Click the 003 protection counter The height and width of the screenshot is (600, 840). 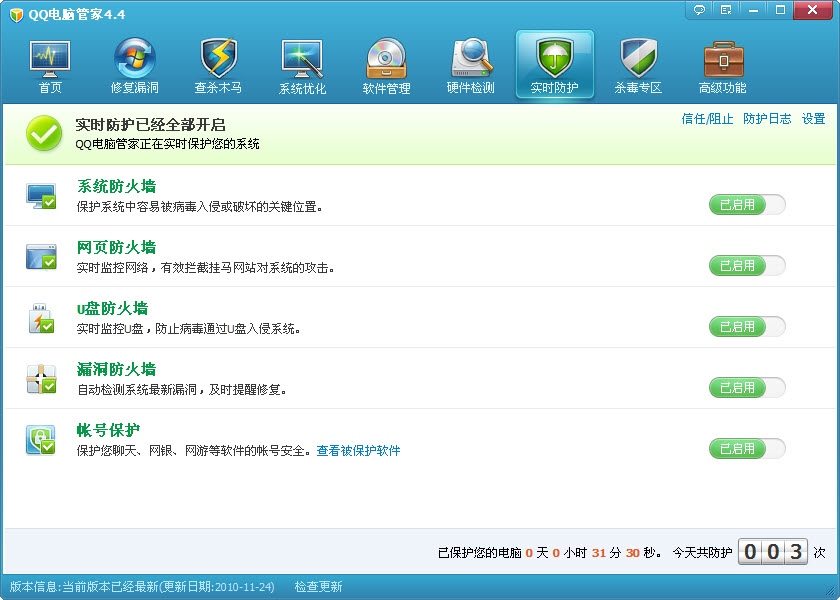click(773, 552)
